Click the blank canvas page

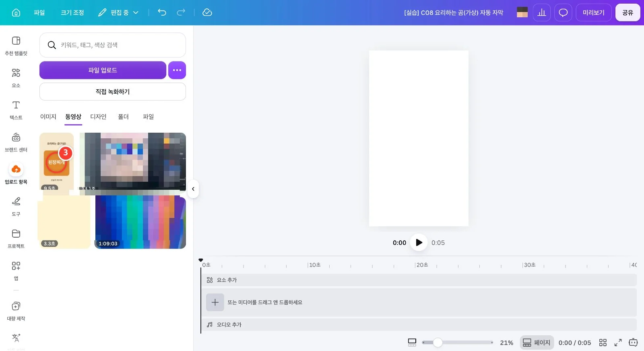click(x=419, y=138)
